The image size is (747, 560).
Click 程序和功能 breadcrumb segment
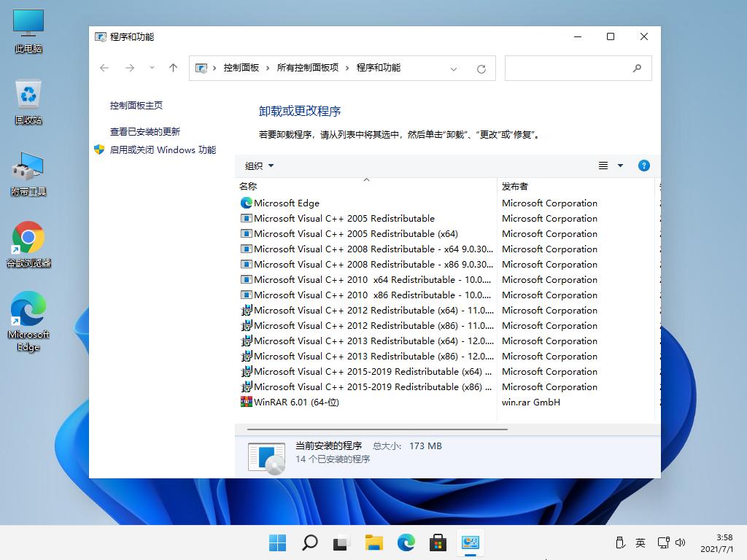click(379, 68)
